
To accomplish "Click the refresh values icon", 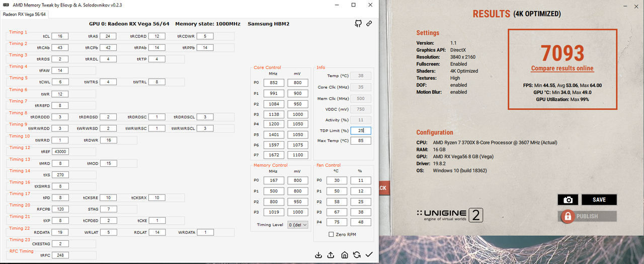I will click(x=357, y=255).
